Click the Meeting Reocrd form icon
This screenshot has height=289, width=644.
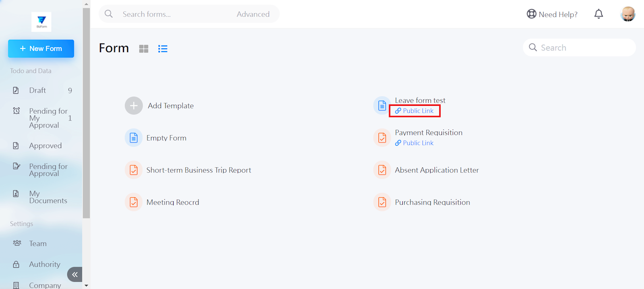(x=134, y=202)
